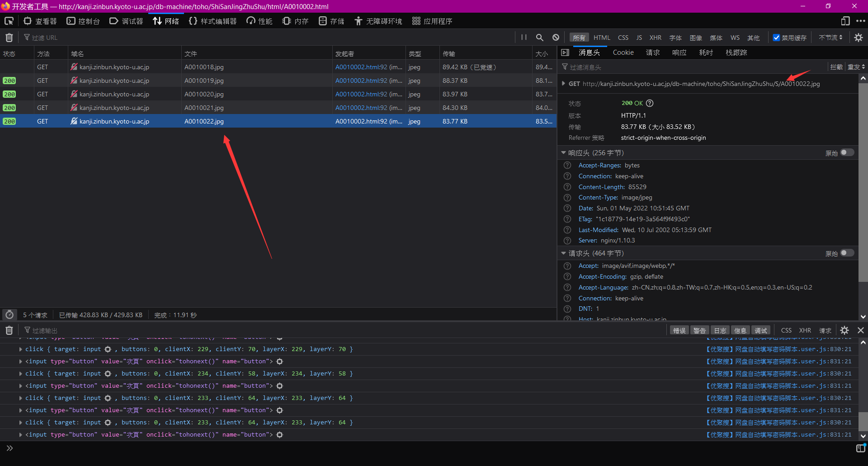Collapse the 响应头 section
The height and width of the screenshot is (466, 868).
pyautogui.click(x=563, y=153)
